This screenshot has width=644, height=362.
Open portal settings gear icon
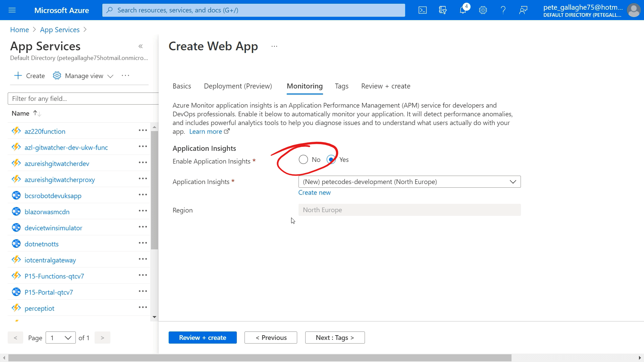[483, 10]
